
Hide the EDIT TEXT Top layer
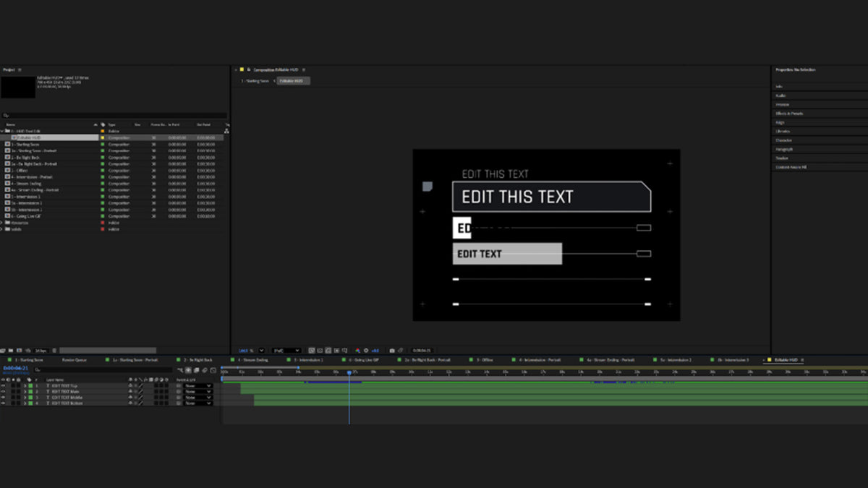3,386
